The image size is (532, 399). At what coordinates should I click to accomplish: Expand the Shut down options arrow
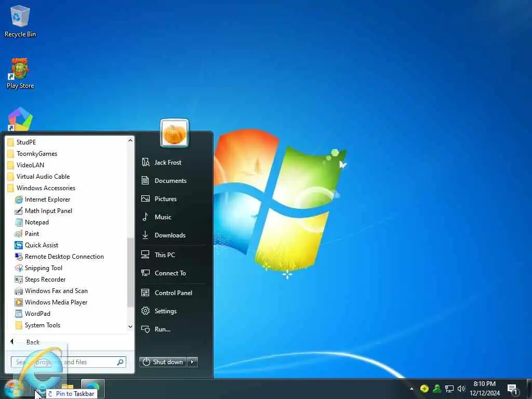(x=192, y=362)
